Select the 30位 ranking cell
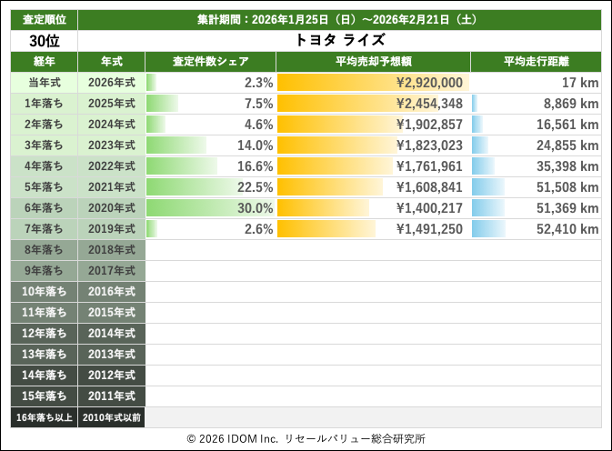Viewport: 612px width, 451px height. point(43,40)
